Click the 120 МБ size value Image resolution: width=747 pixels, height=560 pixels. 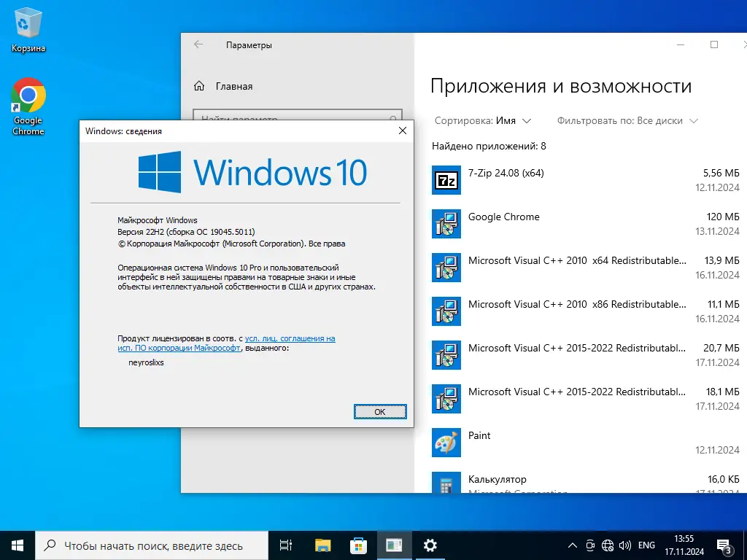point(723,217)
